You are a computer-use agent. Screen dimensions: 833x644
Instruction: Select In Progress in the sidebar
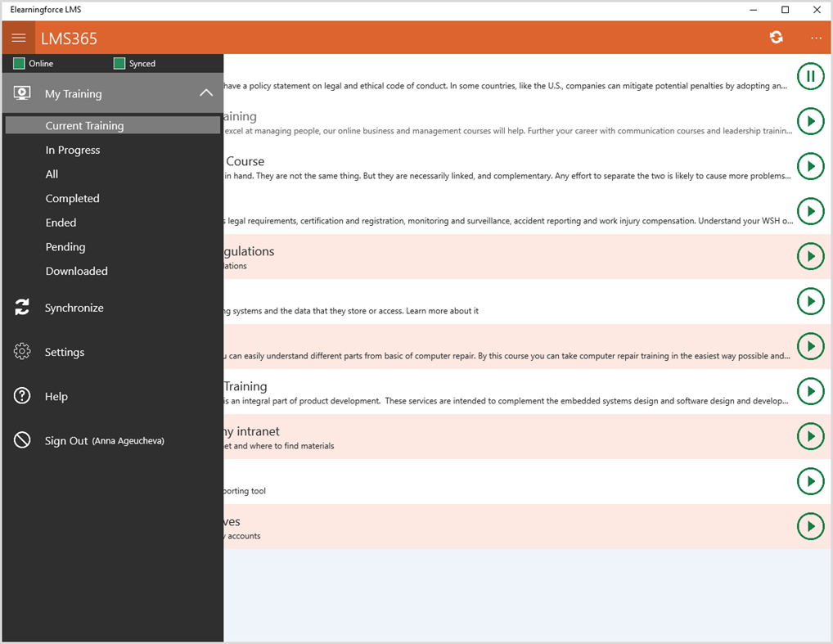pyautogui.click(x=74, y=150)
